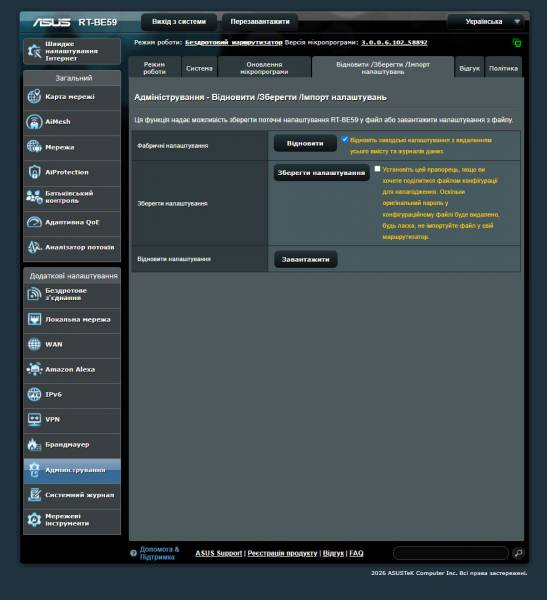The height and width of the screenshot is (600, 547).
Task: Open footer Відгук link
Action: [x=333, y=553]
